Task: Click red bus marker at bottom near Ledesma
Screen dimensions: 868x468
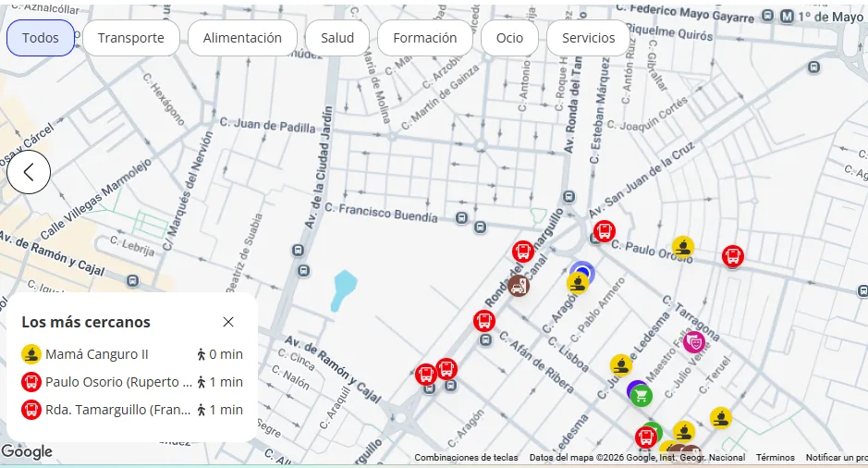Action: click(x=645, y=437)
